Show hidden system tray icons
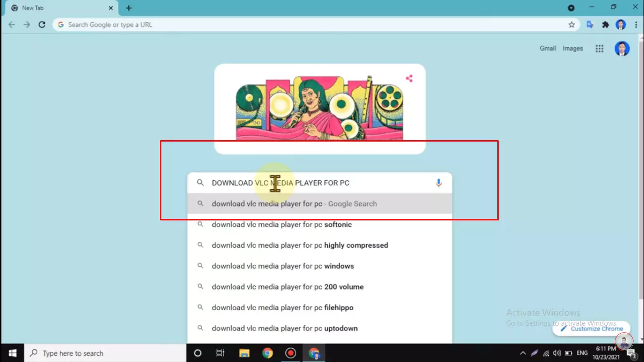Image resolution: width=644 pixels, height=362 pixels. point(523,353)
